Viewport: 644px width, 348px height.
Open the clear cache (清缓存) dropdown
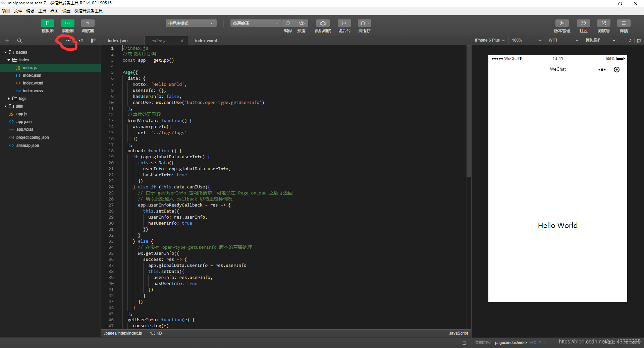(x=364, y=23)
